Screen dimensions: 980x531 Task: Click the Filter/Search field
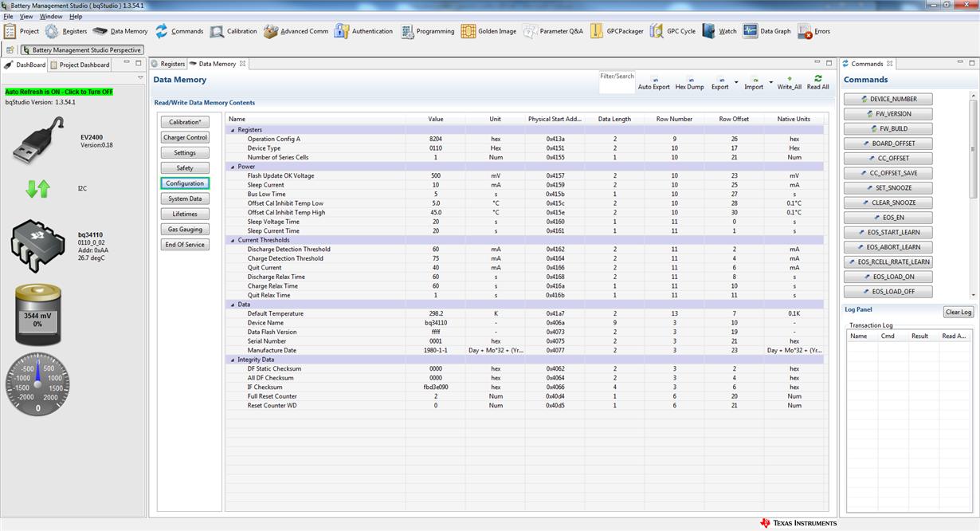[617, 82]
